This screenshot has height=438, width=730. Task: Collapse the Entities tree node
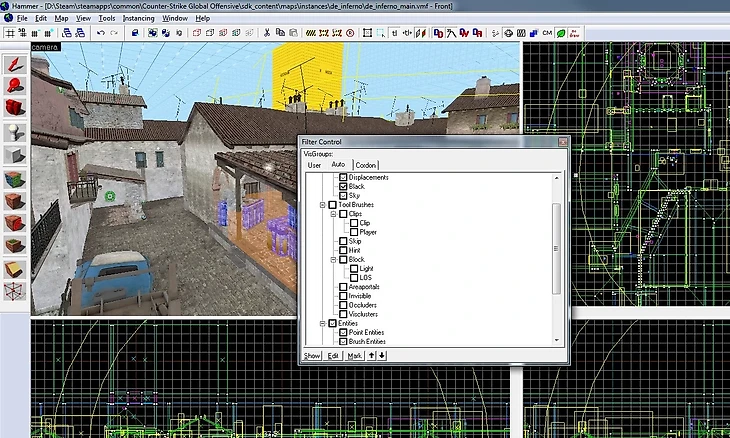coord(322,323)
